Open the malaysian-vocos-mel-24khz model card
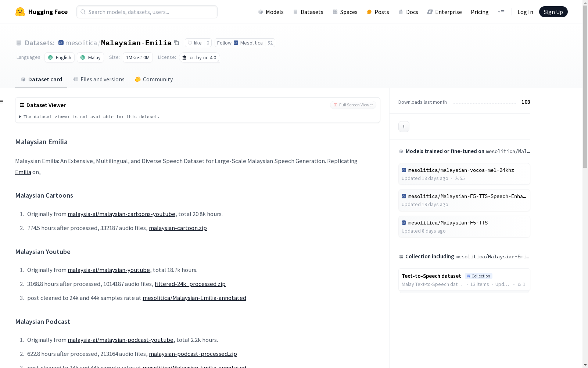Image resolution: width=588 pixels, height=368 pixels. [x=464, y=174]
